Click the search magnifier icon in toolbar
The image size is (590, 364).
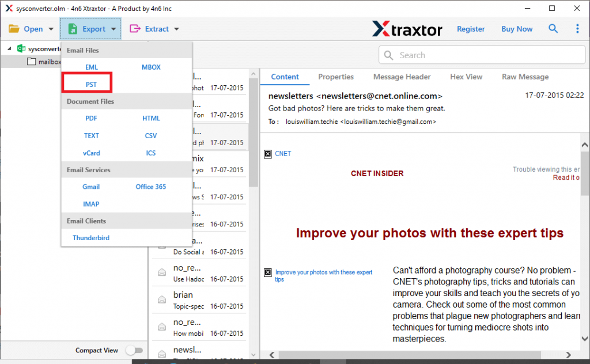click(553, 29)
